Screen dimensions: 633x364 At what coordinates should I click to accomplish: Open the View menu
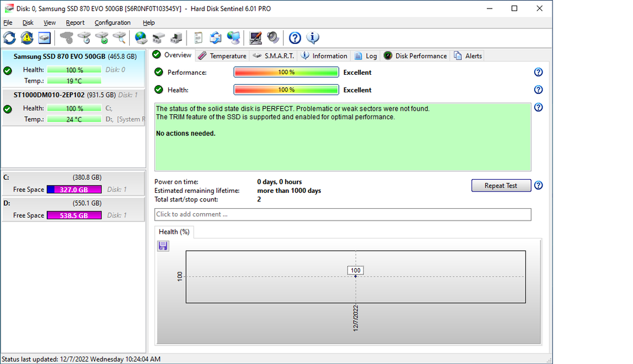click(x=49, y=23)
